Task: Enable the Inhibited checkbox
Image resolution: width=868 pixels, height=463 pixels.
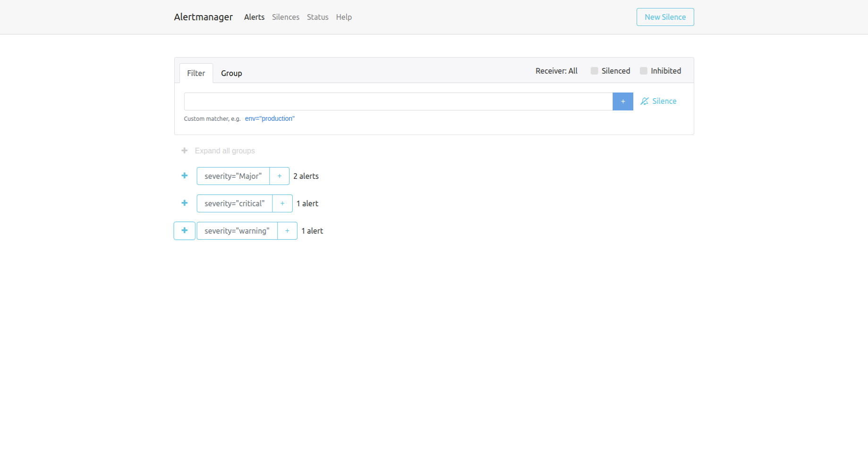Action: tap(643, 70)
